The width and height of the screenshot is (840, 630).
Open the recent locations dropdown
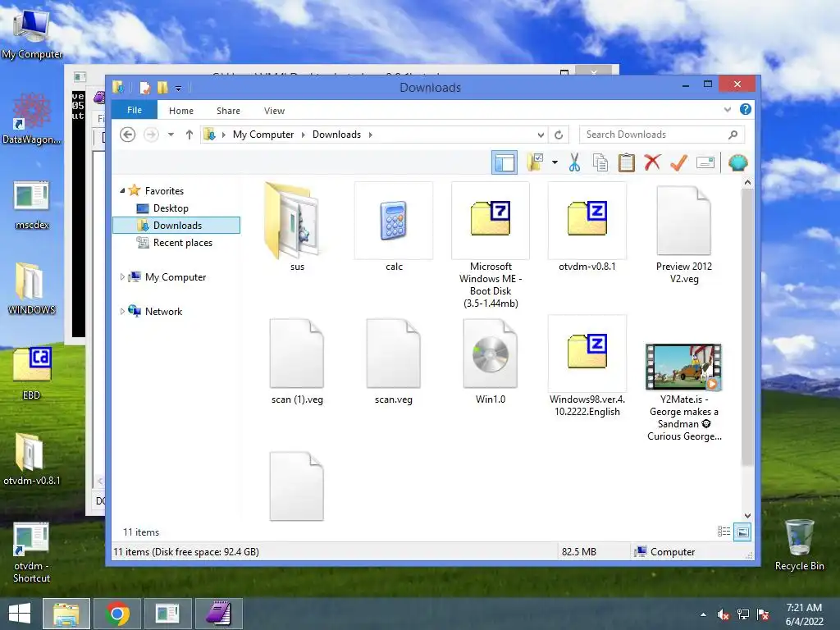pos(171,135)
